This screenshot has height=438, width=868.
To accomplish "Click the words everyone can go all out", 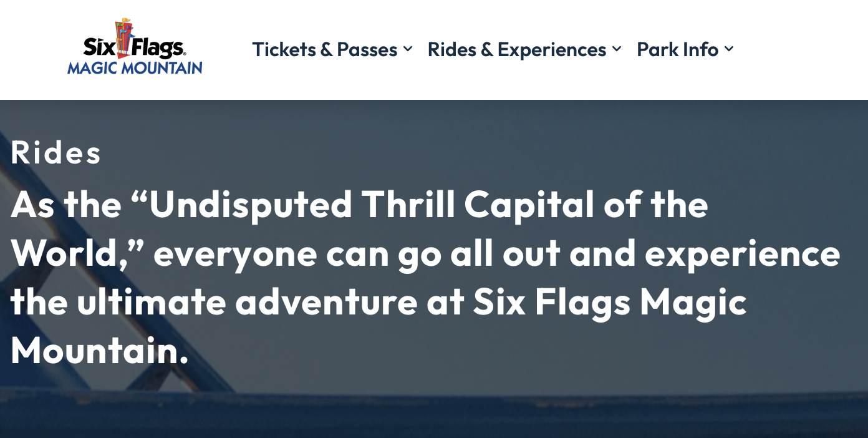I will [355, 253].
